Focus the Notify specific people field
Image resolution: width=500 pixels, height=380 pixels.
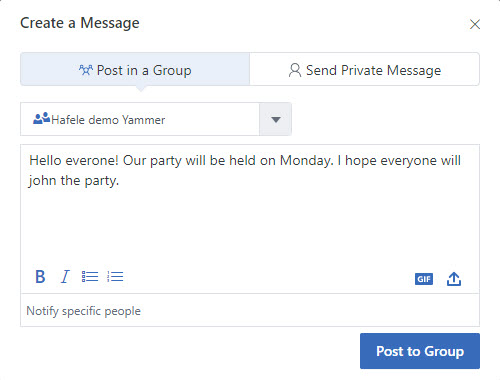[x=250, y=310]
